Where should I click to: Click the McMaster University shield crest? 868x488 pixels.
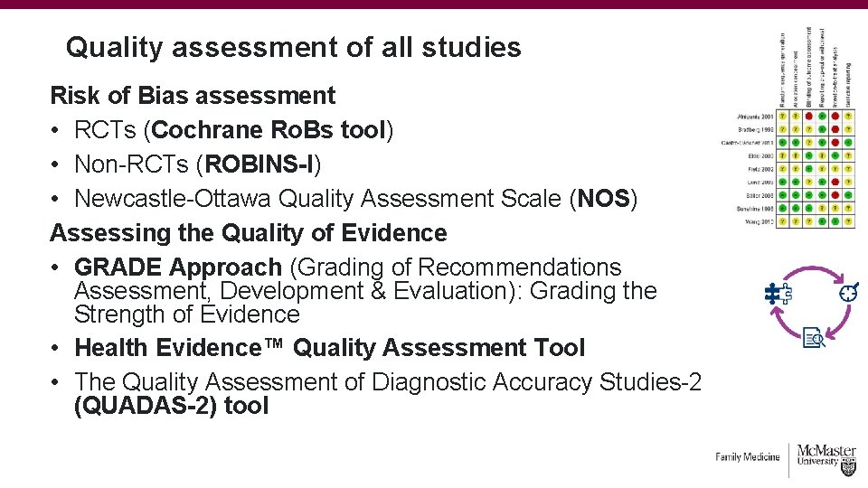[848, 467]
